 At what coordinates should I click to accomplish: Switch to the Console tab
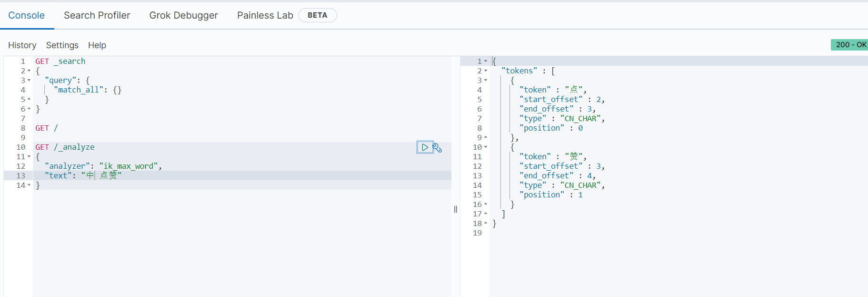27,15
